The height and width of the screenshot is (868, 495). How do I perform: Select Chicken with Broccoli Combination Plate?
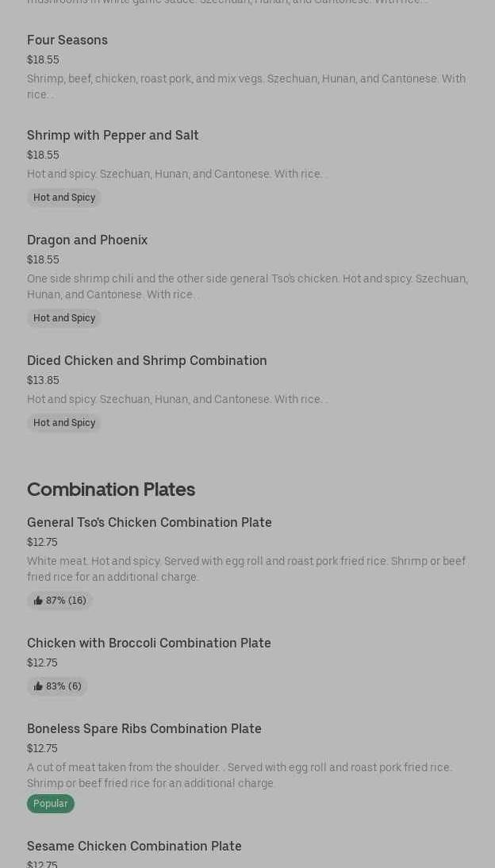coord(149,643)
